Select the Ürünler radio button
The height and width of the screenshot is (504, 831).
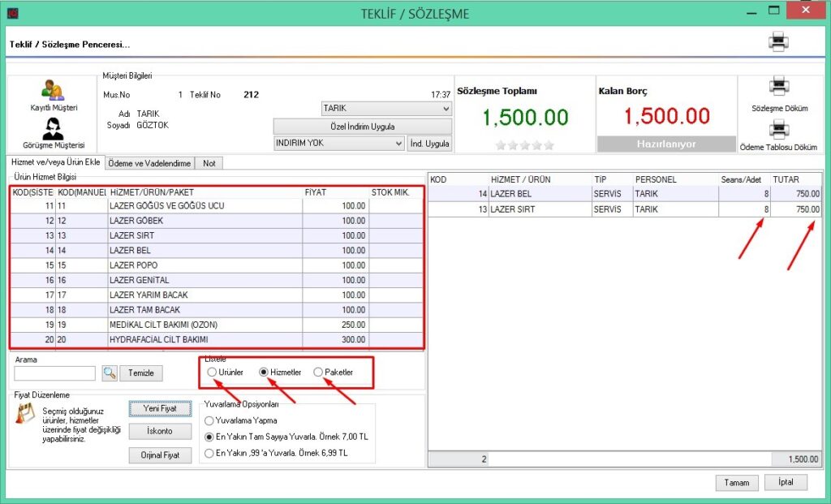pyautogui.click(x=213, y=372)
